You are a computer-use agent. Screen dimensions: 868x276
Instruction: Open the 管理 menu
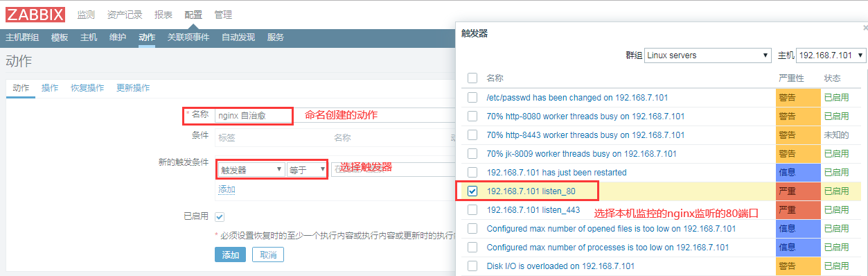[x=224, y=15]
